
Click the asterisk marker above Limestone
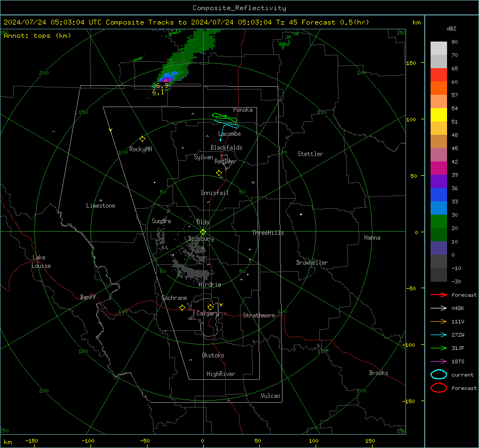click(101, 201)
